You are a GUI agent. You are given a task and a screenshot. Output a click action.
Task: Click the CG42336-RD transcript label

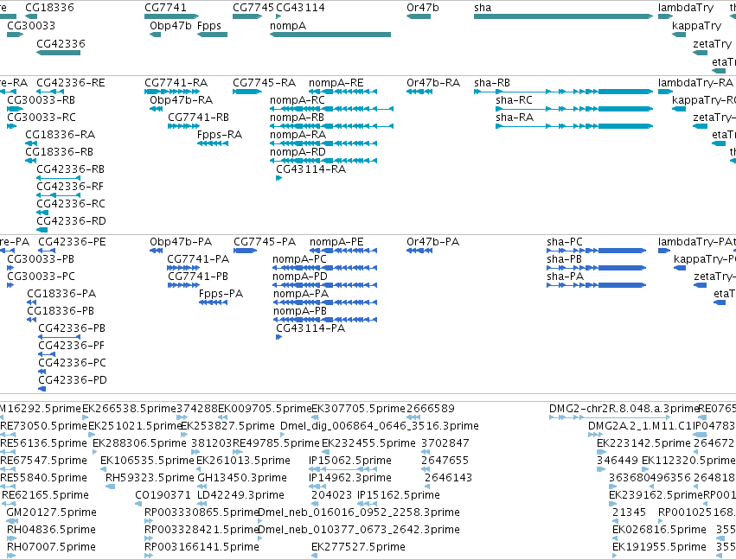coord(71,221)
